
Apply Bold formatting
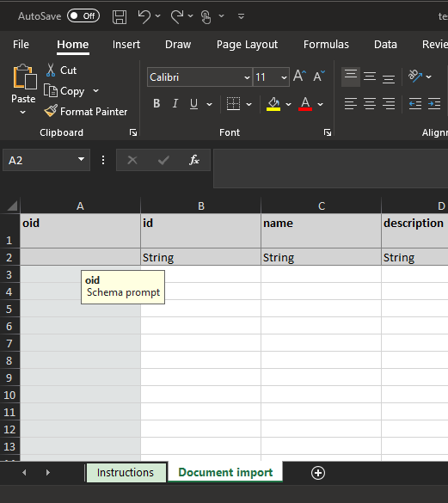click(156, 104)
